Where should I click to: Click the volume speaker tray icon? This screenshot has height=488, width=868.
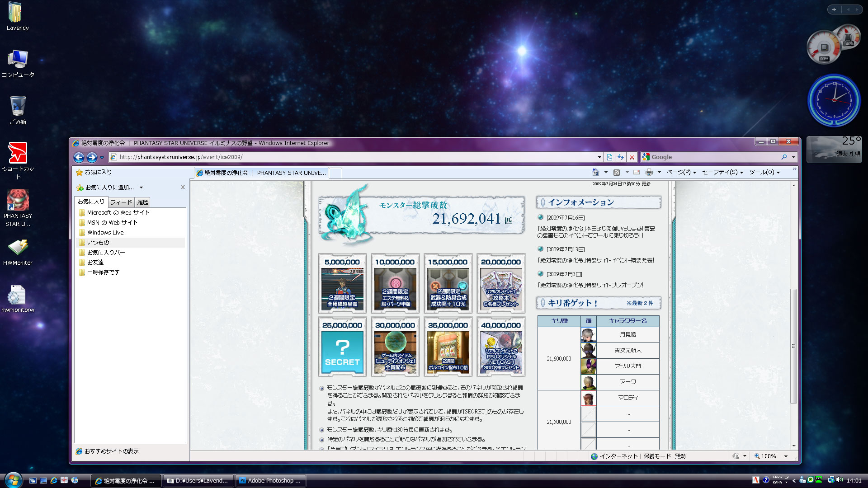coord(840,480)
